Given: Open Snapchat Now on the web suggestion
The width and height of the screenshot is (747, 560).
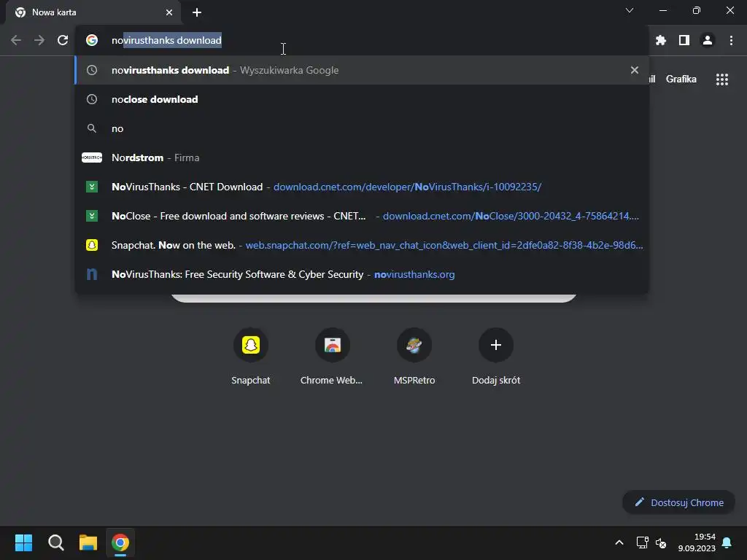Looking at the screenshot, I should point(362,245).
